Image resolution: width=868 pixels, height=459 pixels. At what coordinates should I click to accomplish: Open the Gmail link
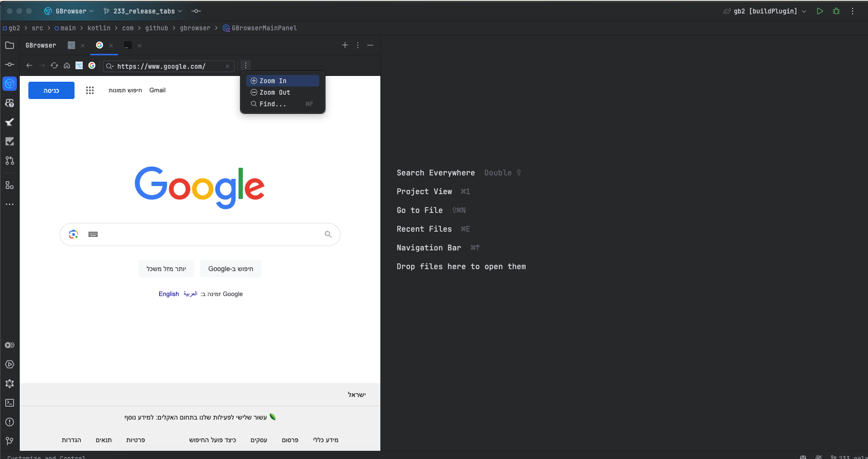157,90
